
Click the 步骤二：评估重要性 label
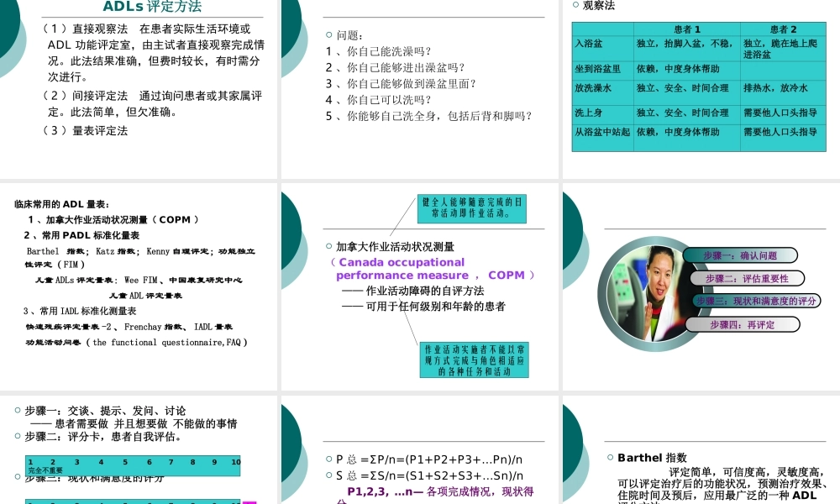coord(749,278)
